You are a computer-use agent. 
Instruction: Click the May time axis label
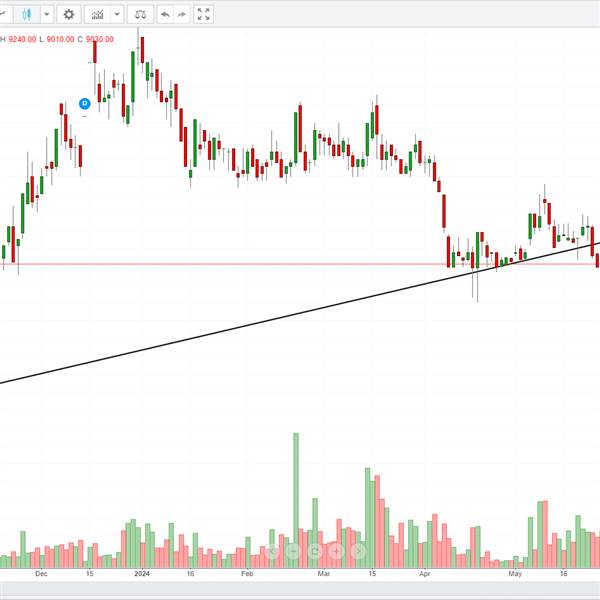(x=515, y=574)
